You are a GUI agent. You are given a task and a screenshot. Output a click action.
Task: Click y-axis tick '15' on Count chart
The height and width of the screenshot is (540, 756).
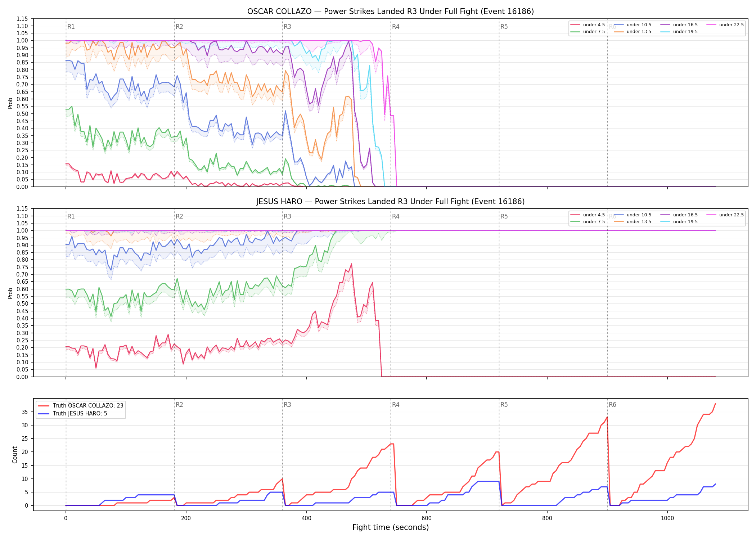click(25, 465)
